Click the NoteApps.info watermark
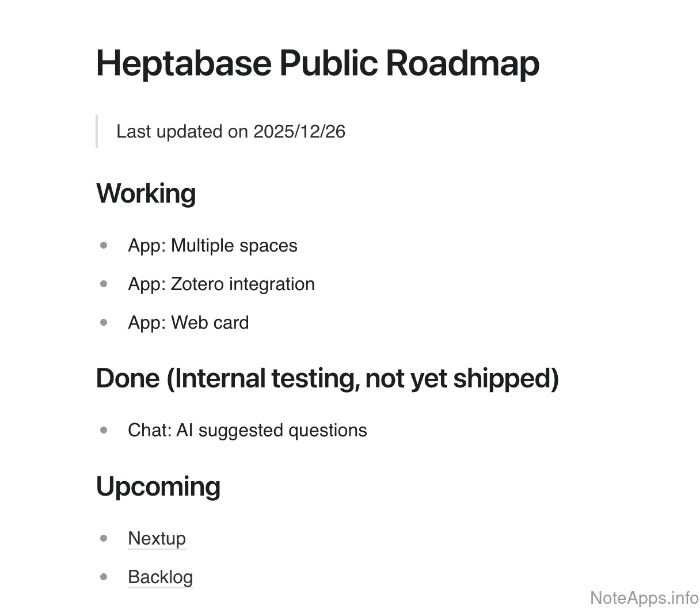The image size is (700, 609). (x=644, y=597)
